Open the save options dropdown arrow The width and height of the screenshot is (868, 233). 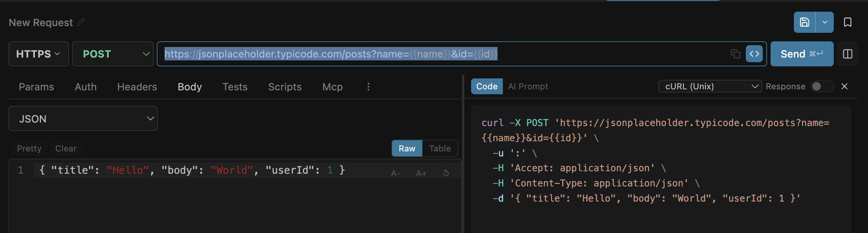[x=825, y=22]
